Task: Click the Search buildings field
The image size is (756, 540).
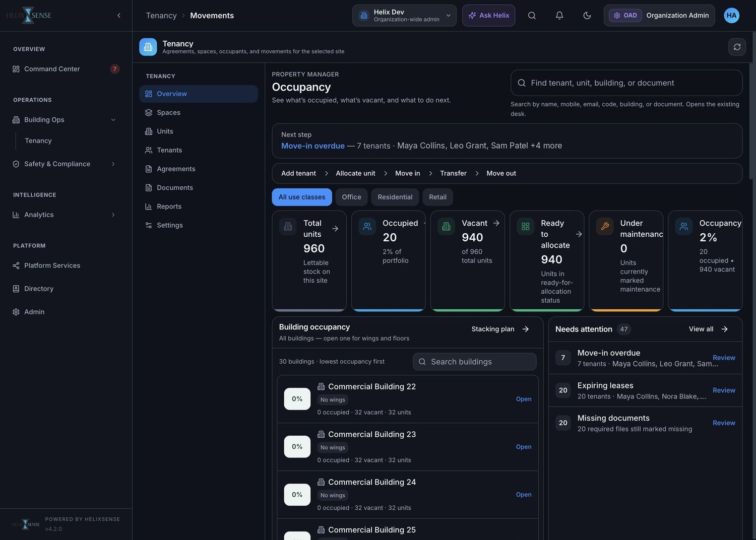Action: click(x=475, y=362)
